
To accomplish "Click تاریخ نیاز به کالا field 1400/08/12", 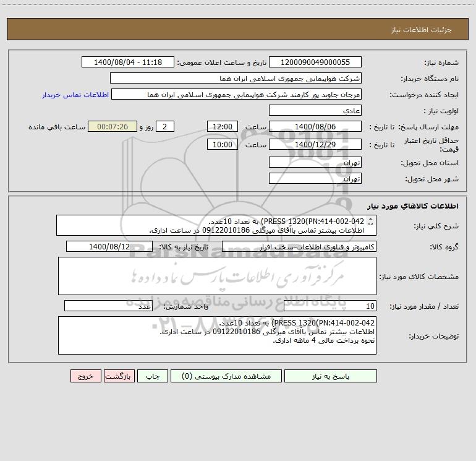I will 109,246.
